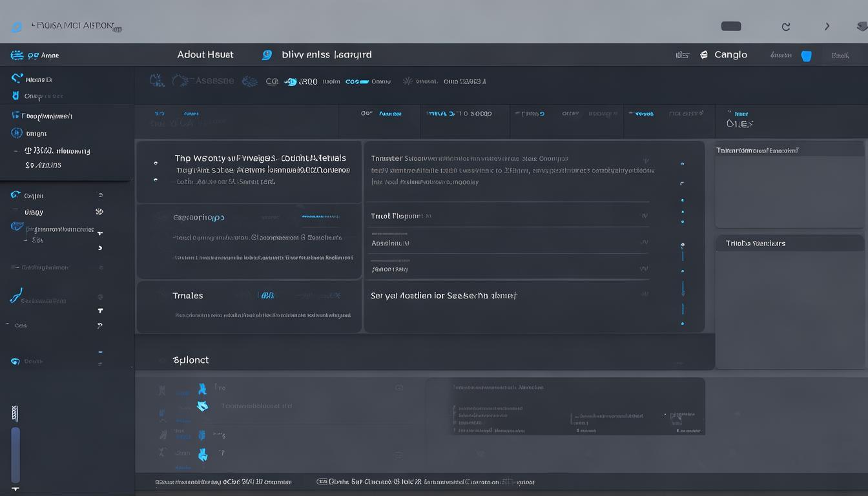Screen dimensions: 868x496
Task: Click the dark pill toggle in top bar
Action: pos(731,26)
